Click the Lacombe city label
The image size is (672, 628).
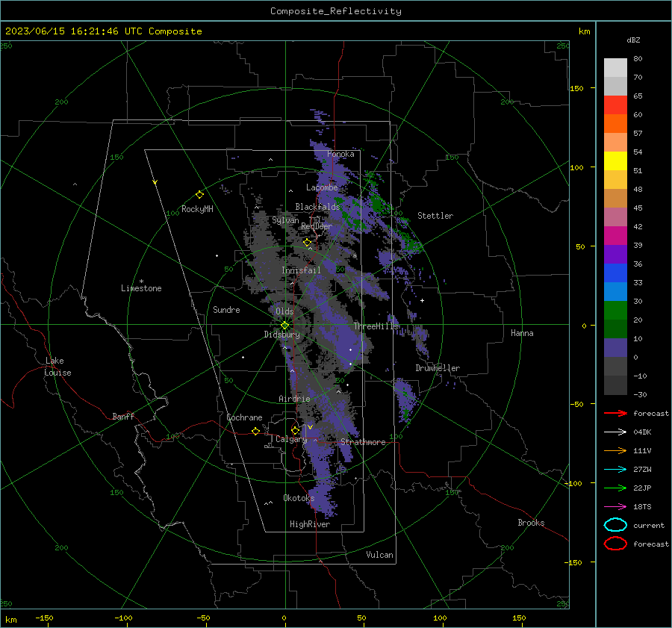322,187
